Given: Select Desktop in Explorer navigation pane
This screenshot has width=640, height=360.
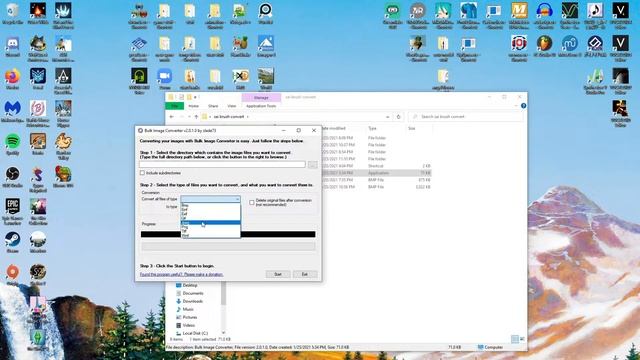Looking at the screenshot, I should (190, 285).
